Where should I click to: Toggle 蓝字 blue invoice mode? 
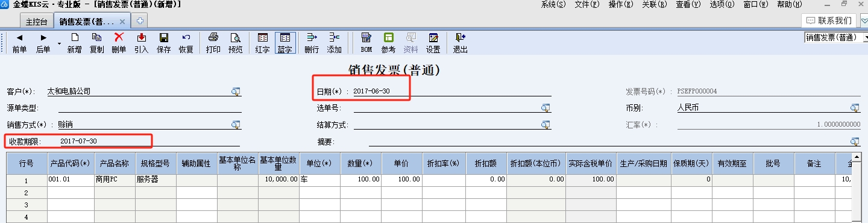[x=285, y=43]
